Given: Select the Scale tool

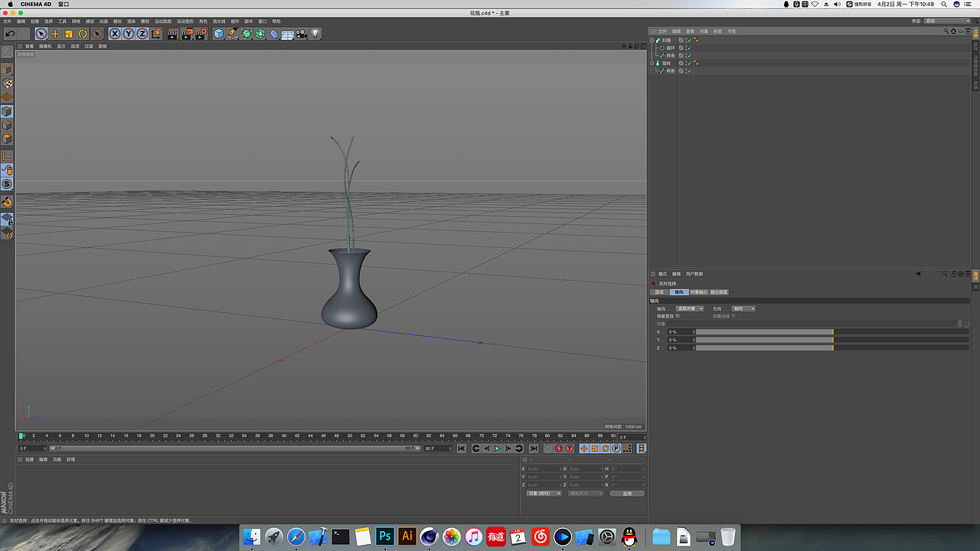Looking at the screenshot, I should (69, 34).
